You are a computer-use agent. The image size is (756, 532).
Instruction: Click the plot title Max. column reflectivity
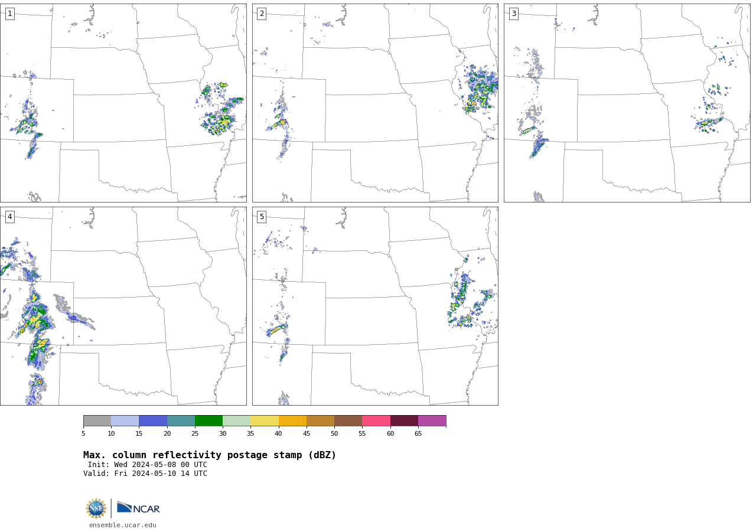pos(210,455)
